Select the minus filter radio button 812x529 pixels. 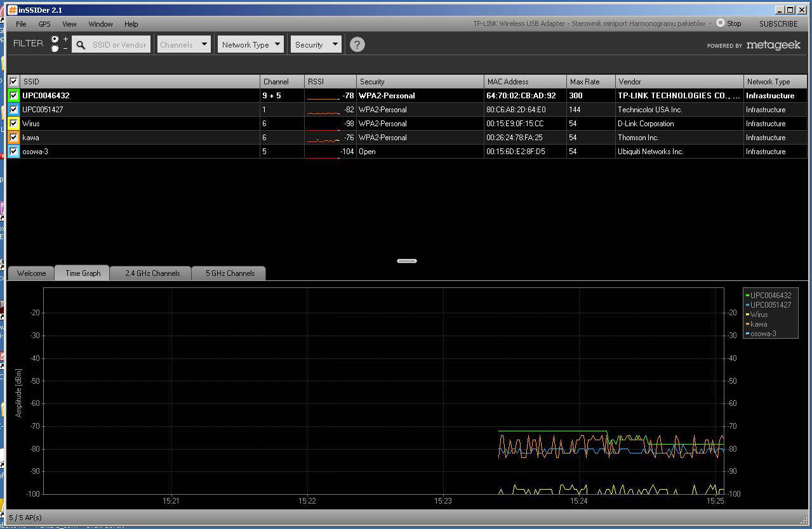pos(55,48)
